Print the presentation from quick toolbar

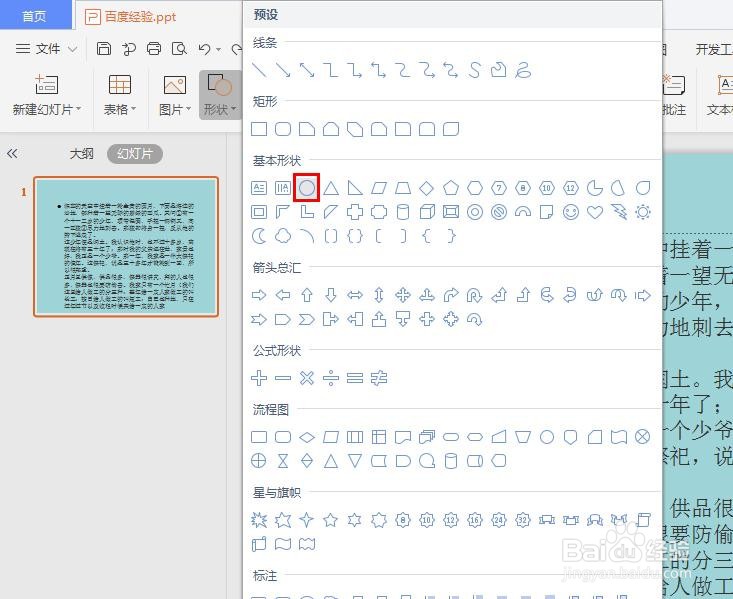154,48
